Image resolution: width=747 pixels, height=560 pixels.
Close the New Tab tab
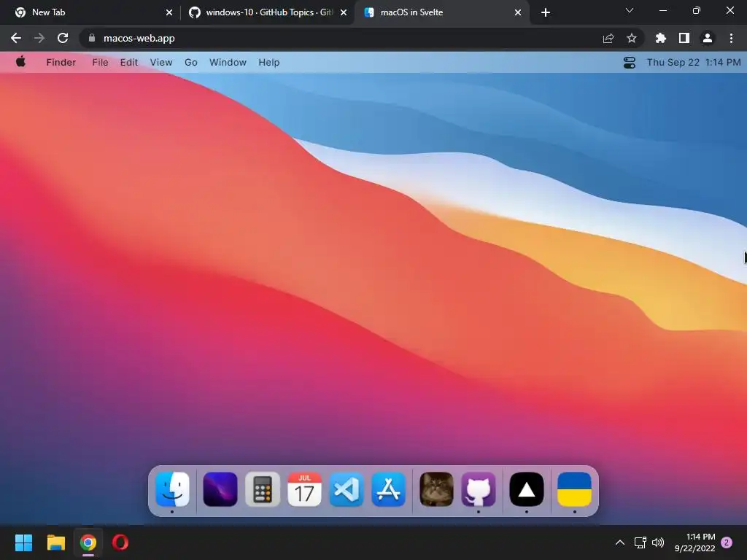click(x=169, y=12)
